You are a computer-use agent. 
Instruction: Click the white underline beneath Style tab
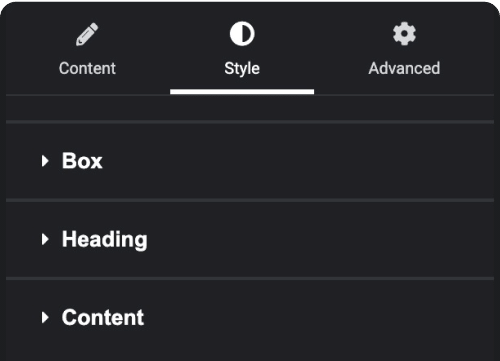(x=242, y=92)
